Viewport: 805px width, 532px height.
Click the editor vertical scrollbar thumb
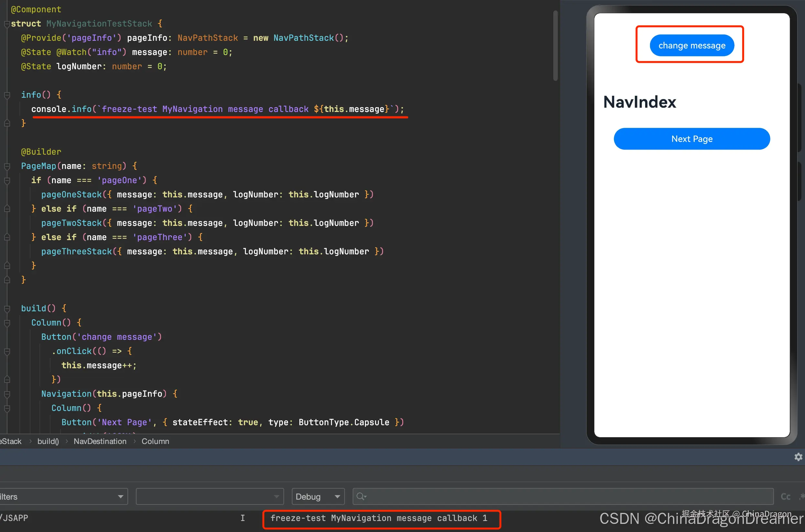point(555,46)
